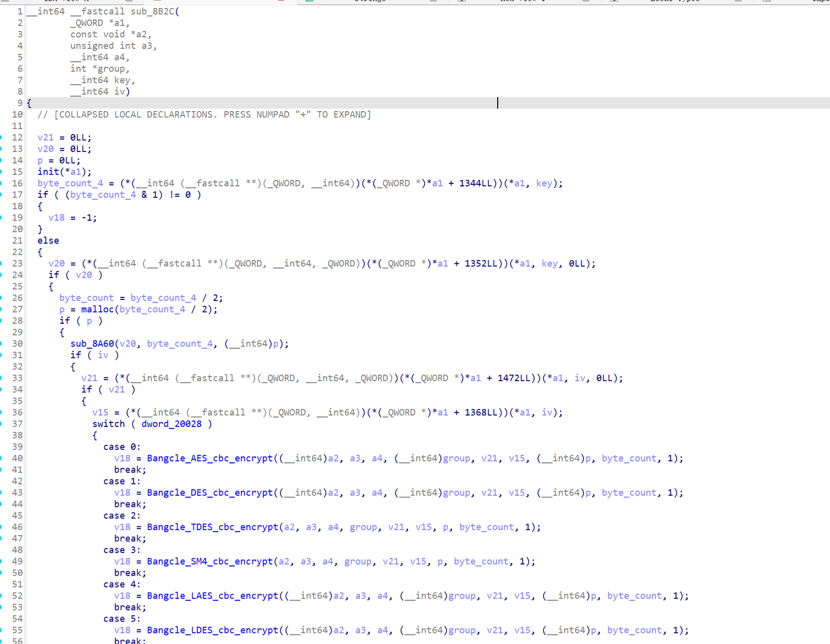The width and height of the screenshot is (830, 644).
Task: Select the dword_20028 switch variable
Action: coord(171,424)
